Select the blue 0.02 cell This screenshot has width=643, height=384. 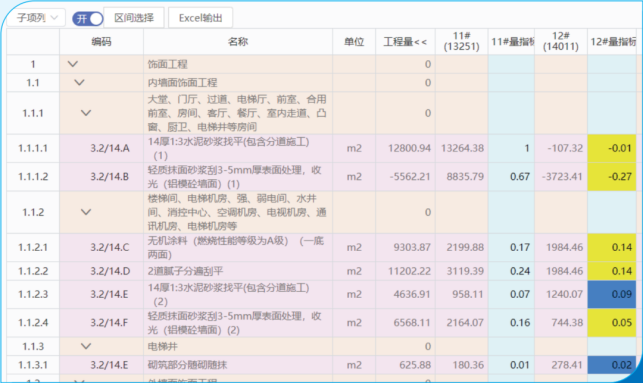[x=611, y=365]
